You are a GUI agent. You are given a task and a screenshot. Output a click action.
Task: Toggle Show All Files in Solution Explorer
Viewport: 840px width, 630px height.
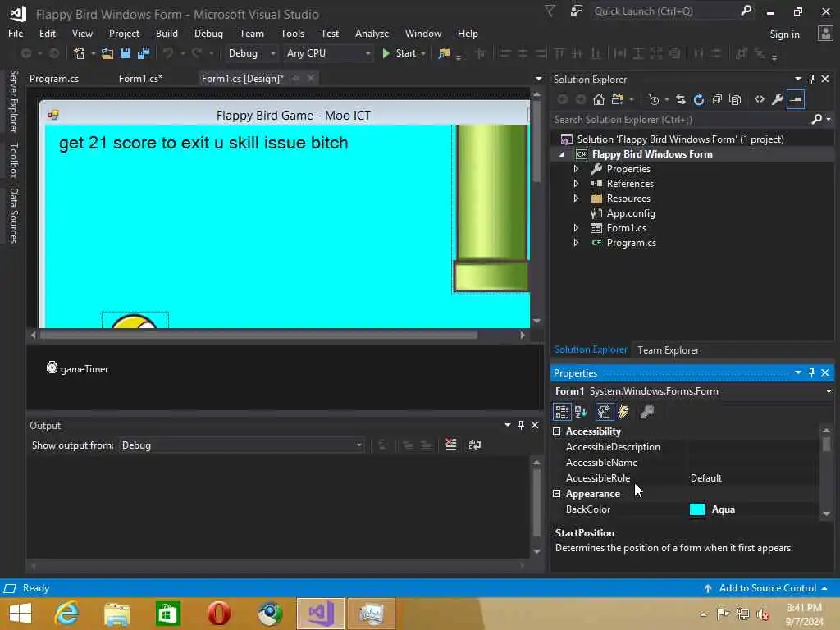[735, 99]
